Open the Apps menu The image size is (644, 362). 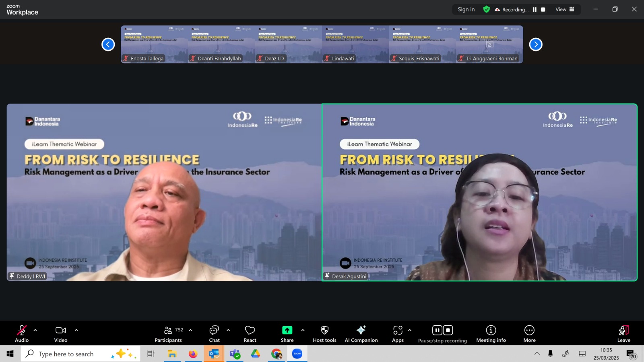398,333
